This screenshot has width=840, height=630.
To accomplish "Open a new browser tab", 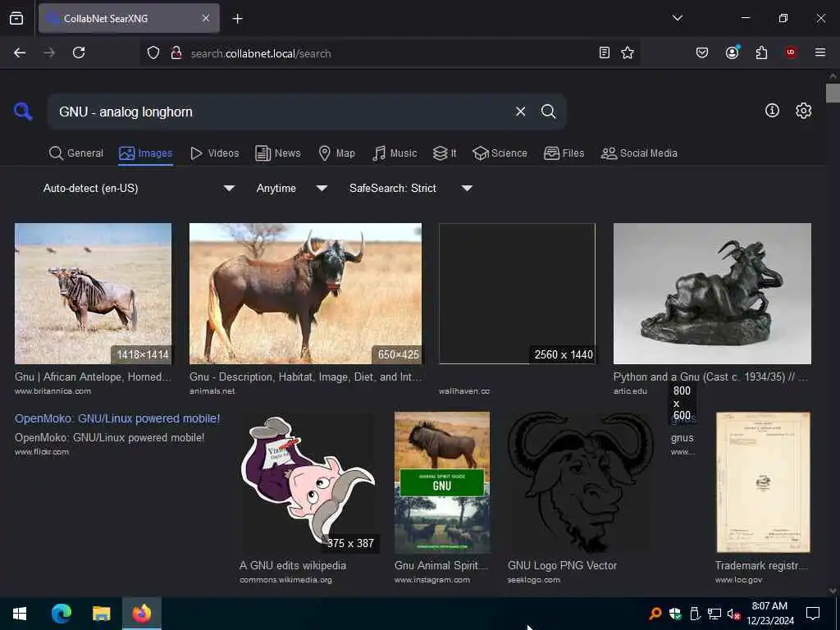I will point(237,19).
